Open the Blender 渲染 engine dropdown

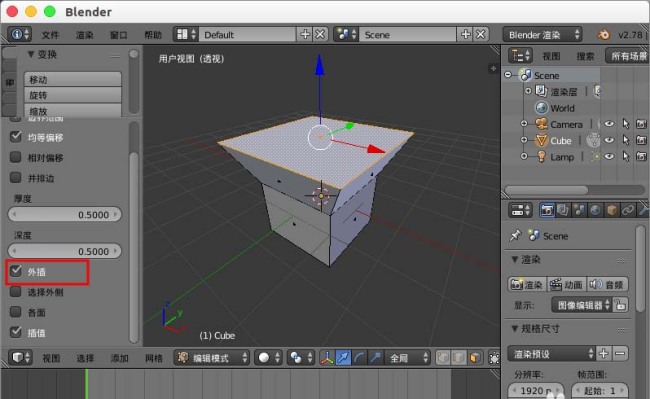543,34
